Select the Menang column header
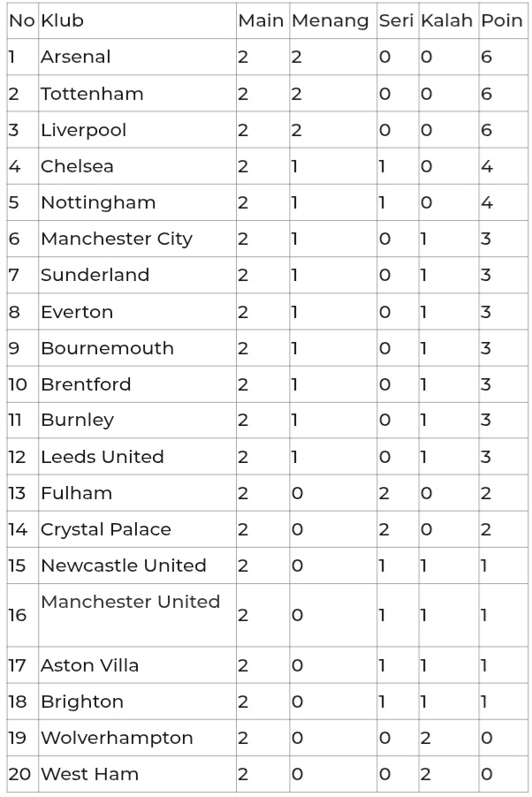Screen dimensions: 532x797 (x=331, y=21)
